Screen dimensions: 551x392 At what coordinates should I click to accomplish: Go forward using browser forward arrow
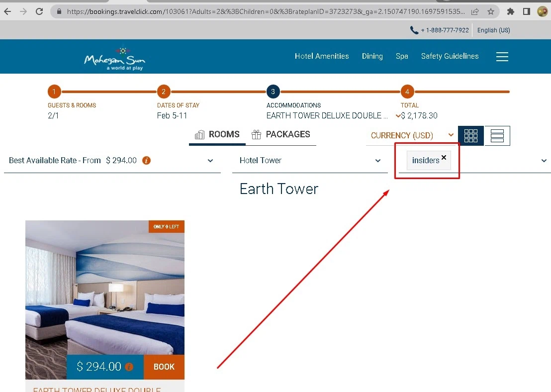coord(23,11)
